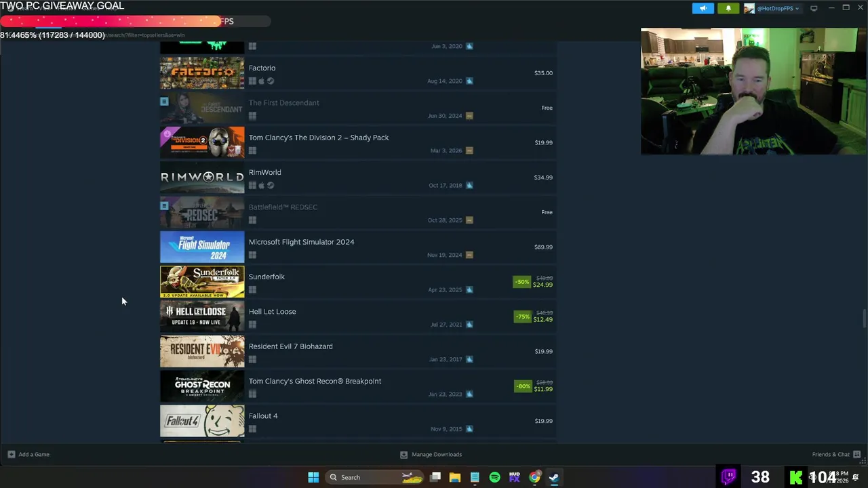
Task: Click Hell Let Loose -75% discount badge
Action: 521,317
